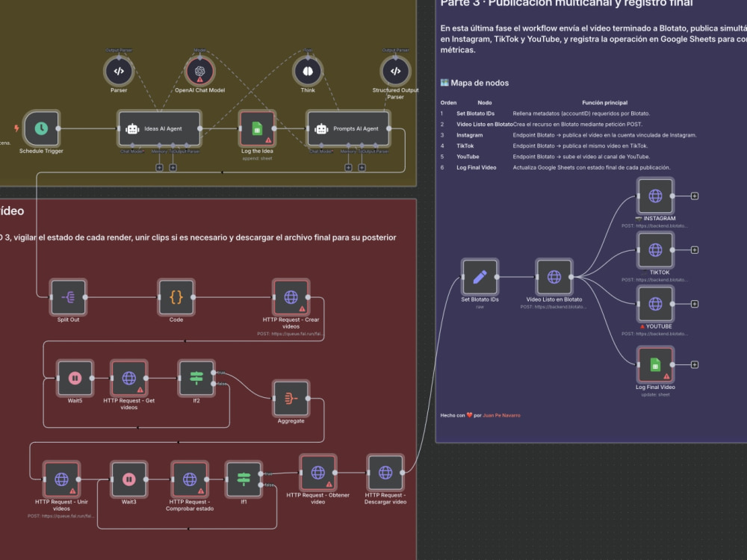Open the Video Listo en Blotato node

[x=554, y=277]
